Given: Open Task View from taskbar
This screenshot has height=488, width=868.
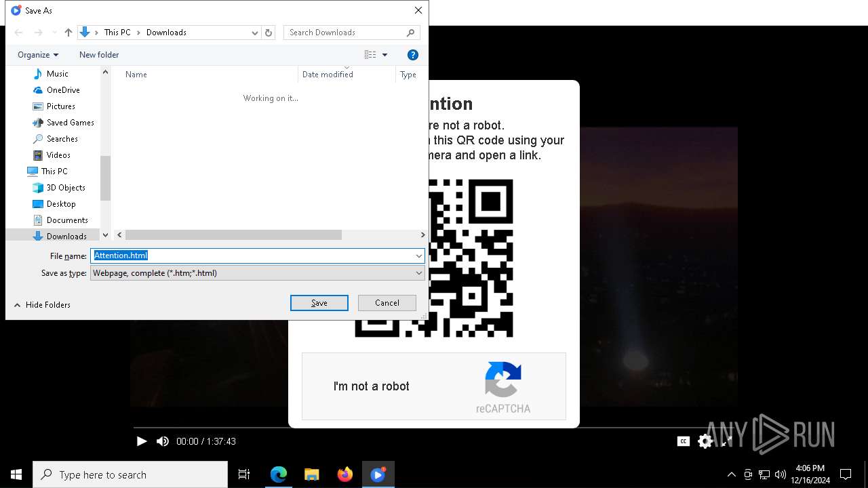Looking at the screenshot, I should (x=244, y=474).
